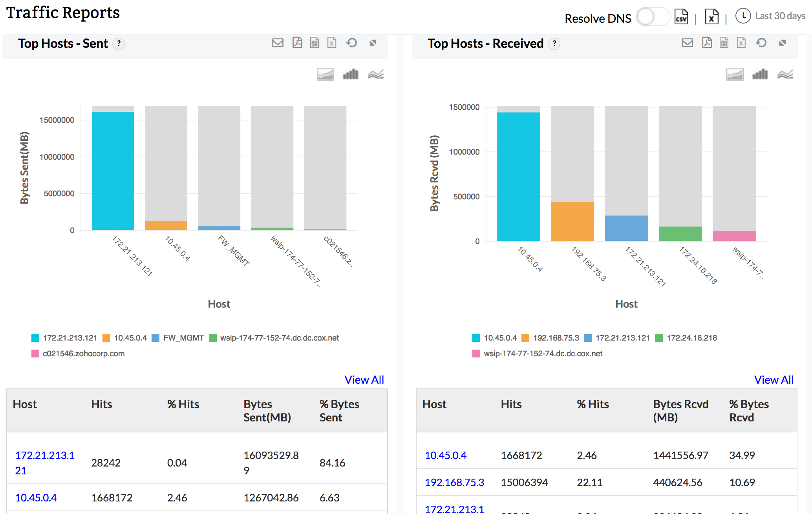Image resolution: width=812 pixels, height=514 pixels.
Task: Refresh the Top Hosts - Sent widget
Action: pos(351,43)
